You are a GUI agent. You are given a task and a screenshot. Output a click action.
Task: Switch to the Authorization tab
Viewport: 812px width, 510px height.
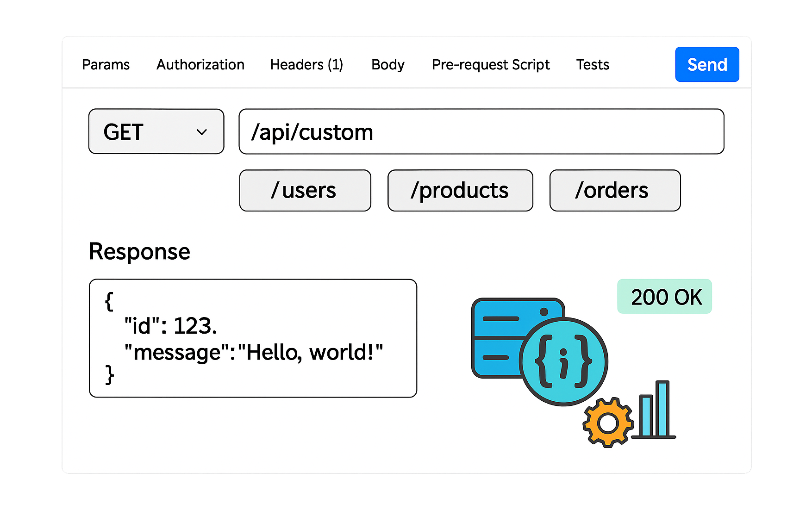point(200,64)
